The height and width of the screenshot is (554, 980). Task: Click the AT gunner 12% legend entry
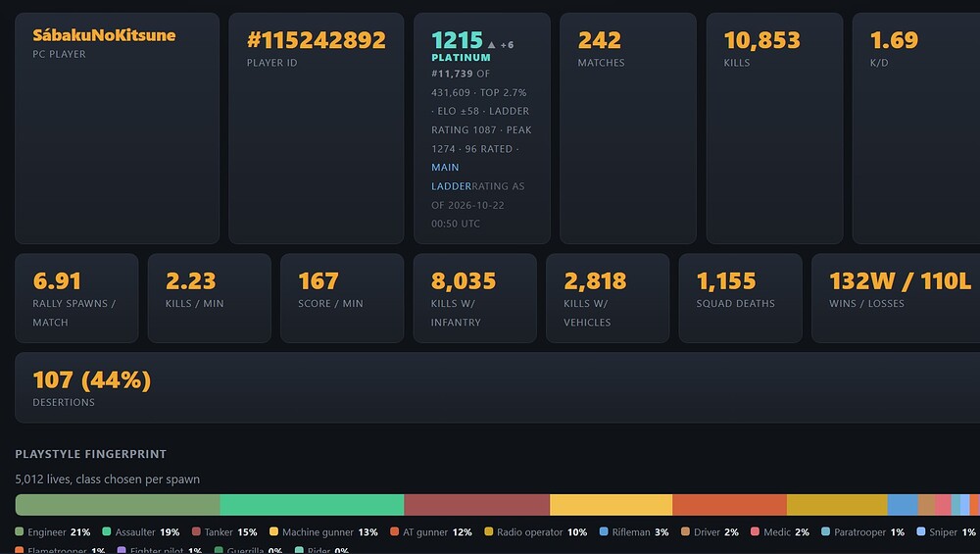tap(431, 532)
